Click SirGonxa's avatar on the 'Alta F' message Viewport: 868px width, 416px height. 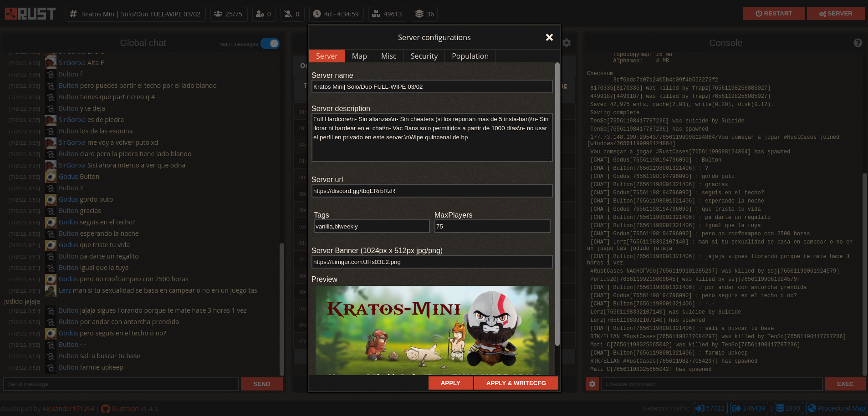click(x=51, y=63)
